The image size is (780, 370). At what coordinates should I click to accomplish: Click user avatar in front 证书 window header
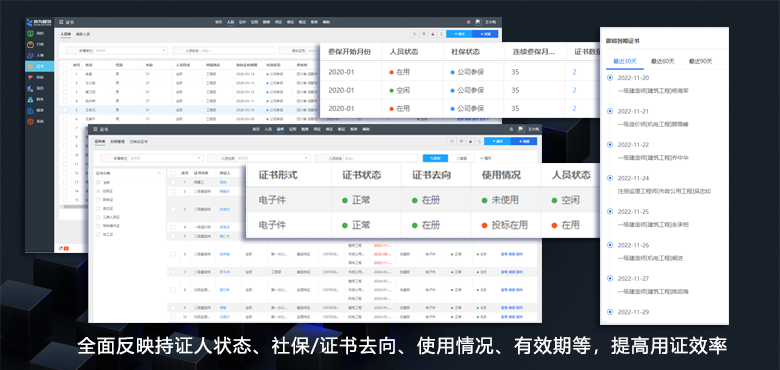521,129
